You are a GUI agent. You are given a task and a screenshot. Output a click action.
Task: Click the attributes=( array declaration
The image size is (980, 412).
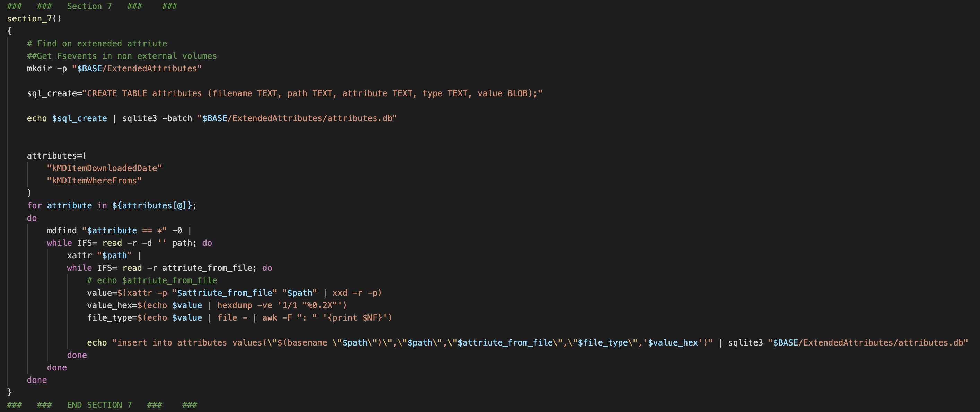point(57,156)
